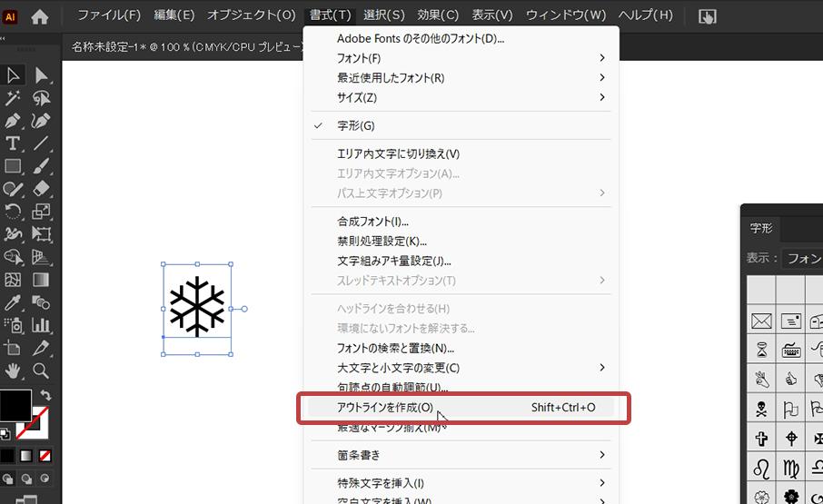The height and width of the screenshot is (504, 823).
Task: Select the Eraser tool
Action: point(41,189)
